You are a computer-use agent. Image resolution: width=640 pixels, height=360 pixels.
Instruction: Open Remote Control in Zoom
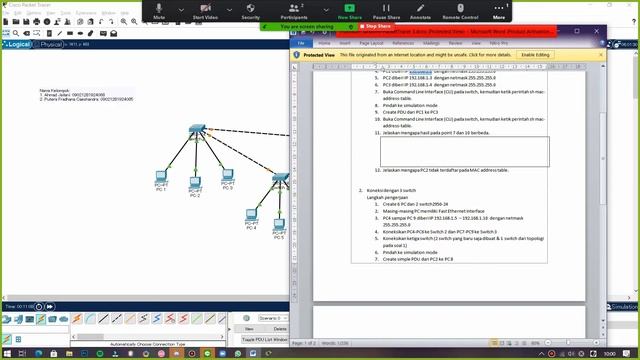tap(460, 11)
